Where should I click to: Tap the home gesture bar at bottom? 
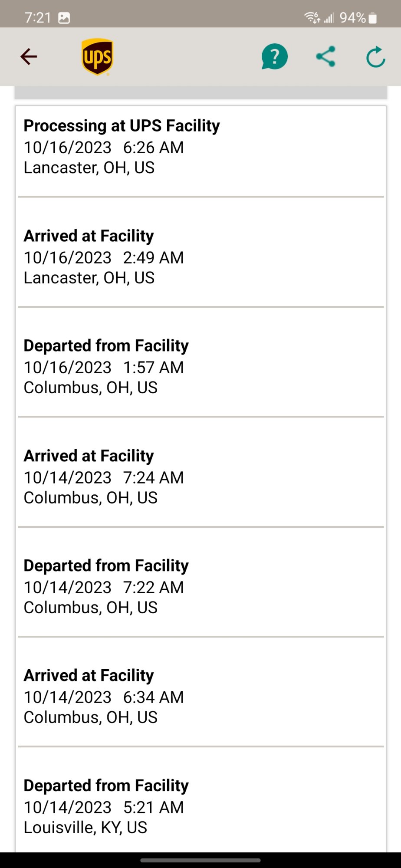200,860
